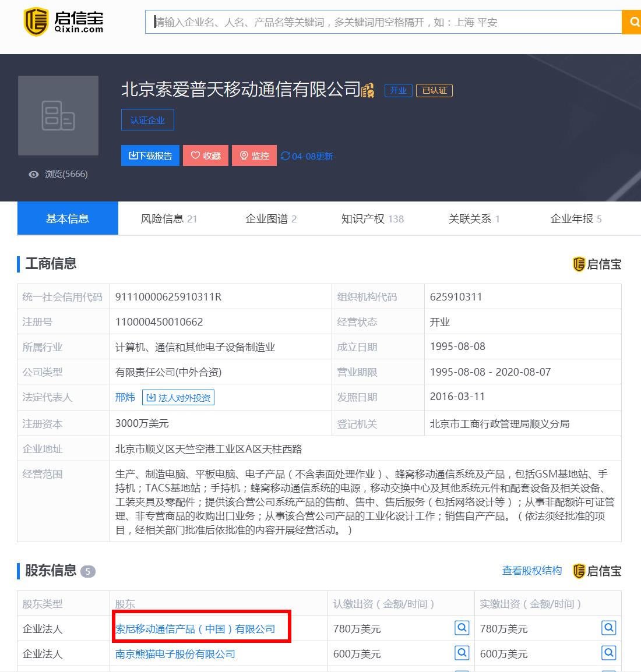Click the 已认证 status badge
This screenshot has height=672, width=641.
pos(434,90)
